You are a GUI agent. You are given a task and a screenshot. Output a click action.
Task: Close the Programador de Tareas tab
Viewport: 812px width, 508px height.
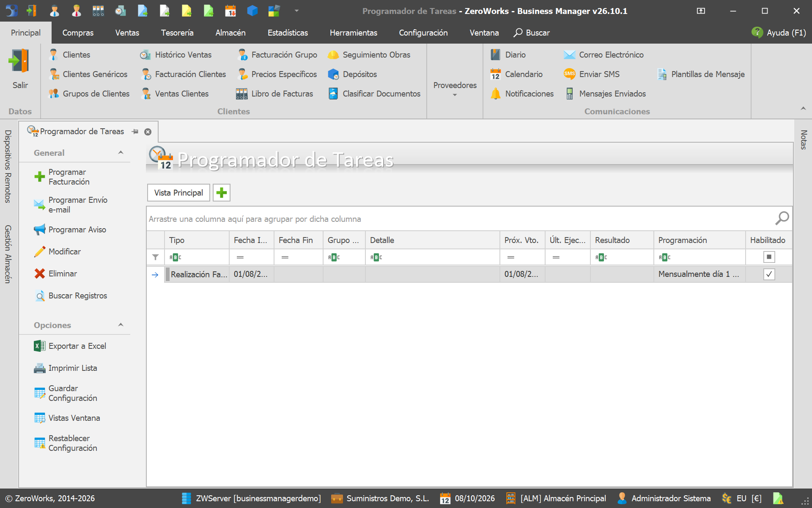148,132
